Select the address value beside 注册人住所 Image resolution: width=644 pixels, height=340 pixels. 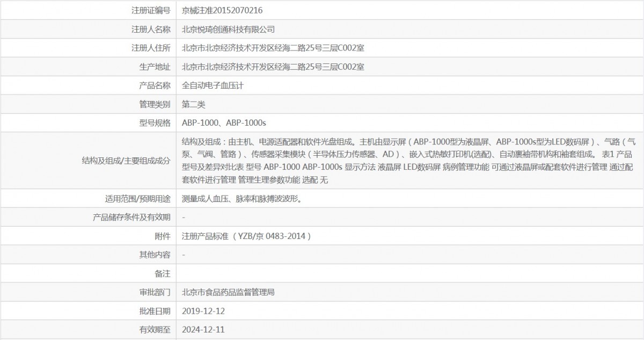click(x=273, y=48)
